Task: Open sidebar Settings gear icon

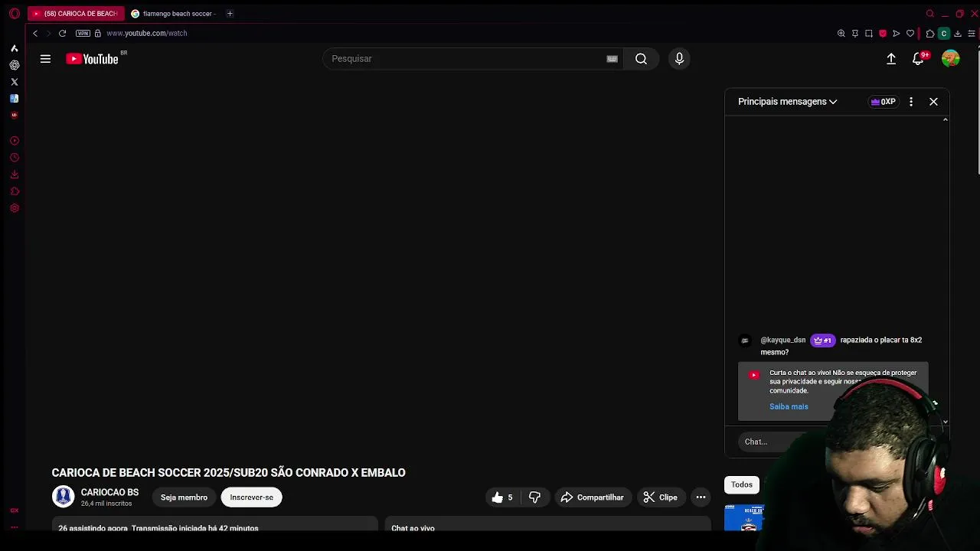Action: pos(14,208)
